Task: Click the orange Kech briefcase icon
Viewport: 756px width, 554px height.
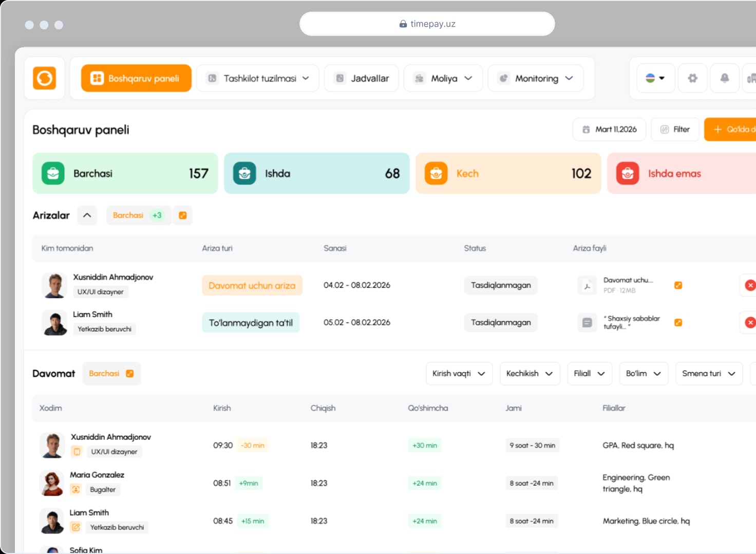Action: pyautogui.click(x=436, y=174)
